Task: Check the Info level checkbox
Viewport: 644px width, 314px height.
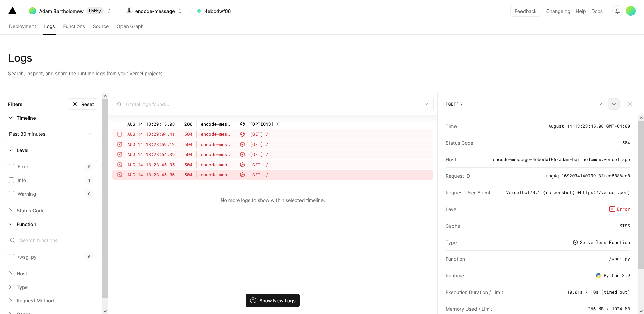Action: 12,180
